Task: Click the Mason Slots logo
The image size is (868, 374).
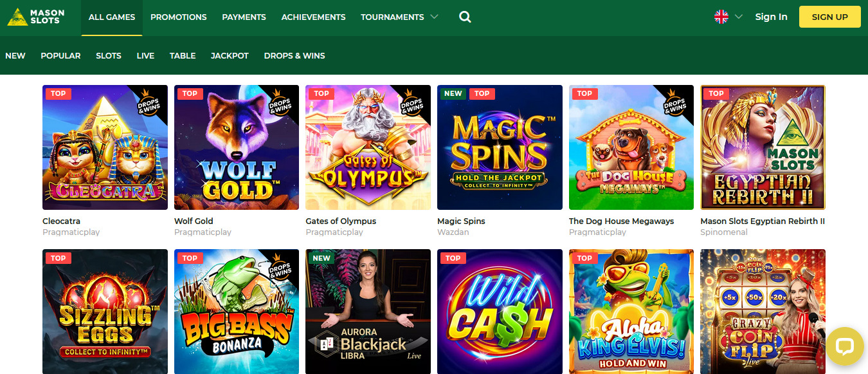Action: 37,17
